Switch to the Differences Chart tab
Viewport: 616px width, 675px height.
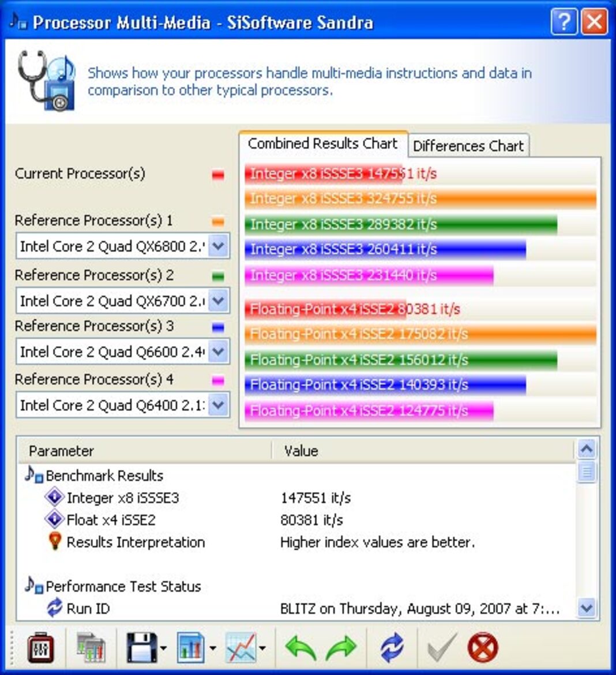click(x=468, y=146)
